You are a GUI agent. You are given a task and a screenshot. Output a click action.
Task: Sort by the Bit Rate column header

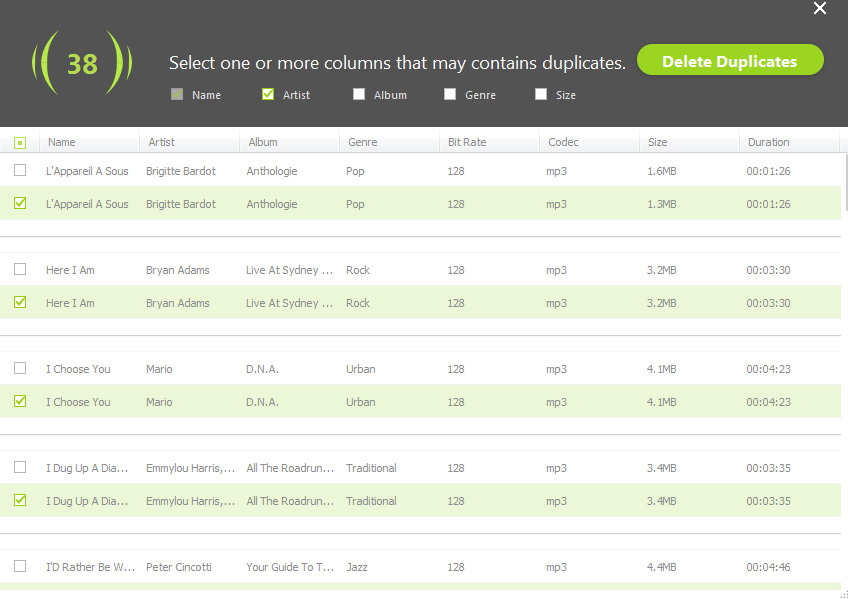(x=467, y=142)
